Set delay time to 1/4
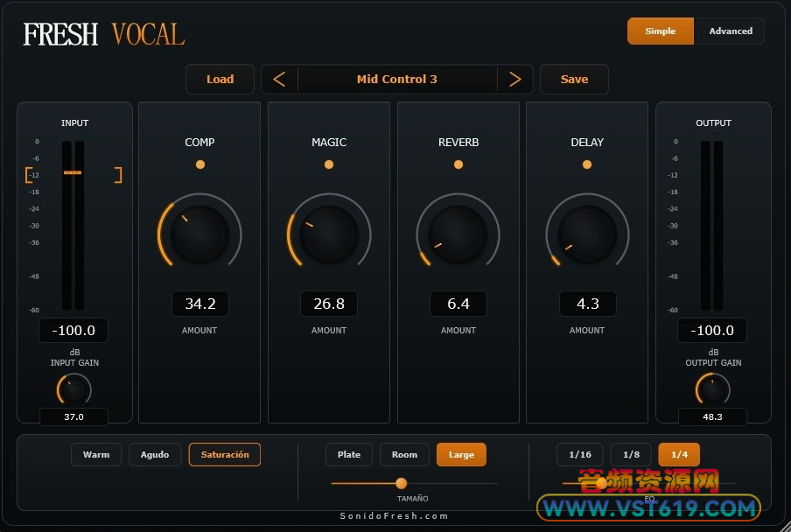Screen dimensions: 791x532 tap(679, 454)
